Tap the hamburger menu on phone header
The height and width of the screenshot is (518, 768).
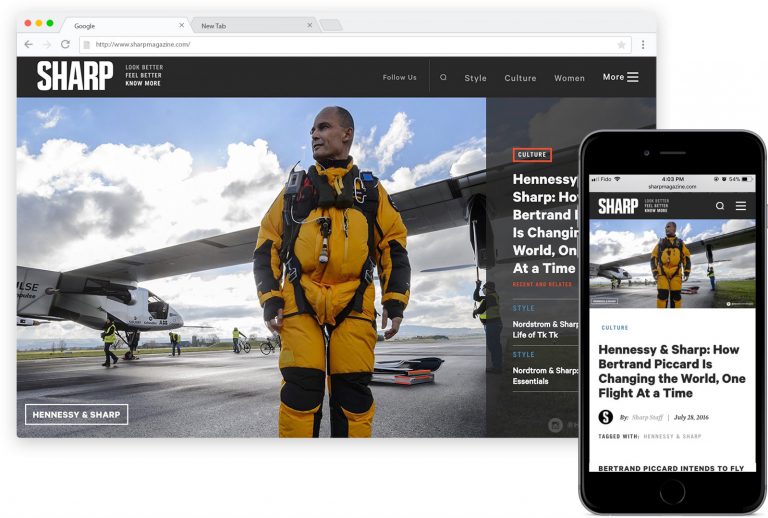[x=741, y=206]
